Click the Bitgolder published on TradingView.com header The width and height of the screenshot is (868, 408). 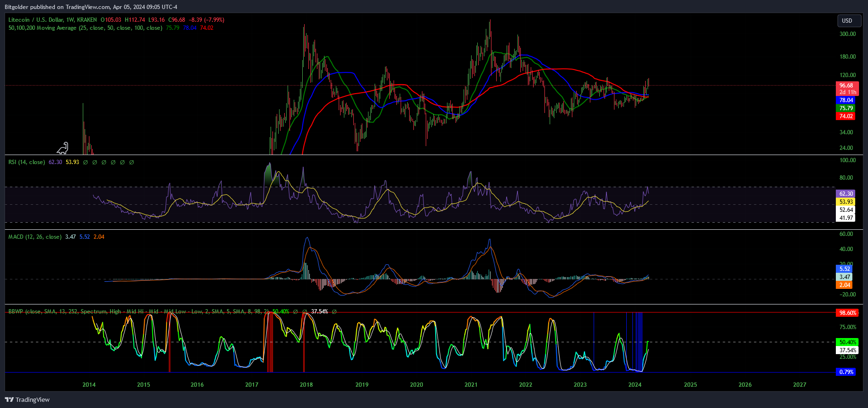[91, 7]
